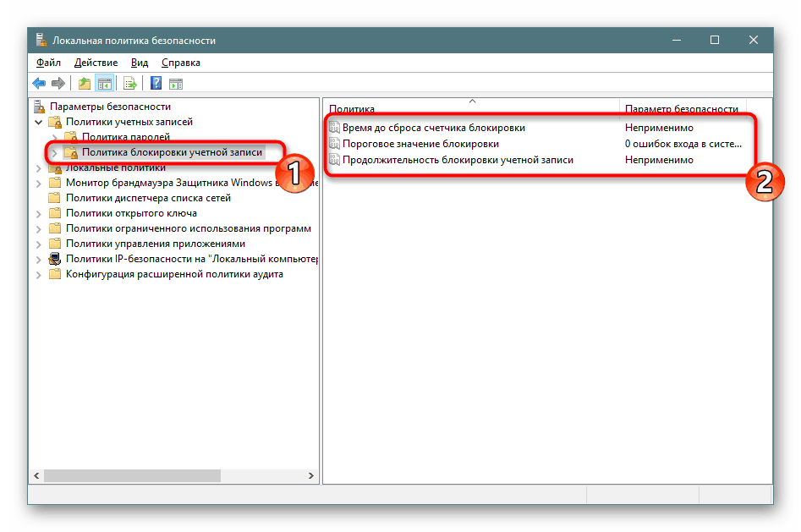The width and height of the screenshot is (801, 532).
Task: Click the Политики открытого ключа folder icon
Action: [55, 212]
